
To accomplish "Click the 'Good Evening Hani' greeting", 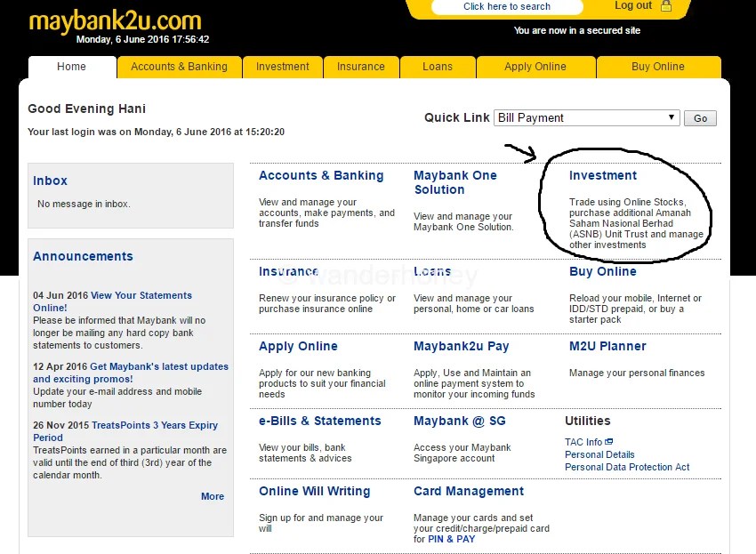I will tap(87, 109).
